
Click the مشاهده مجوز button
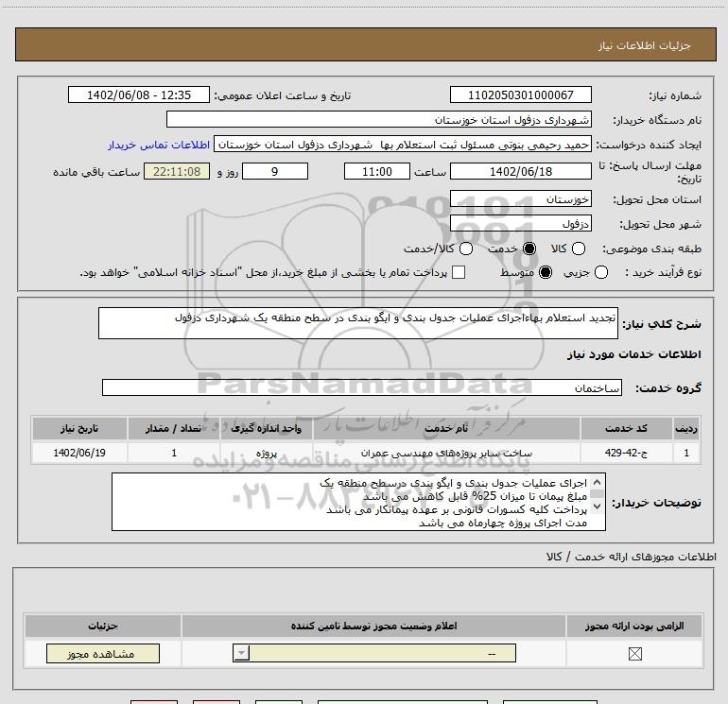pos(103,653)
